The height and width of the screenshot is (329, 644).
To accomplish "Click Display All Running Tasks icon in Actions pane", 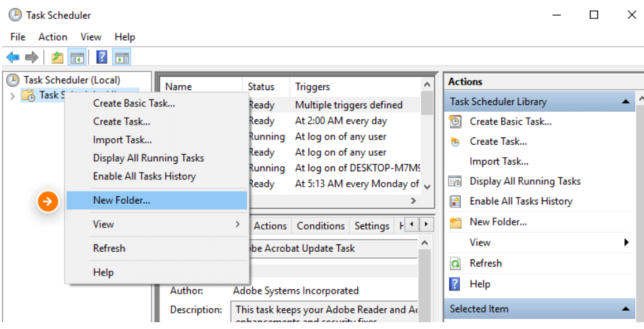I will pos(455,181).
